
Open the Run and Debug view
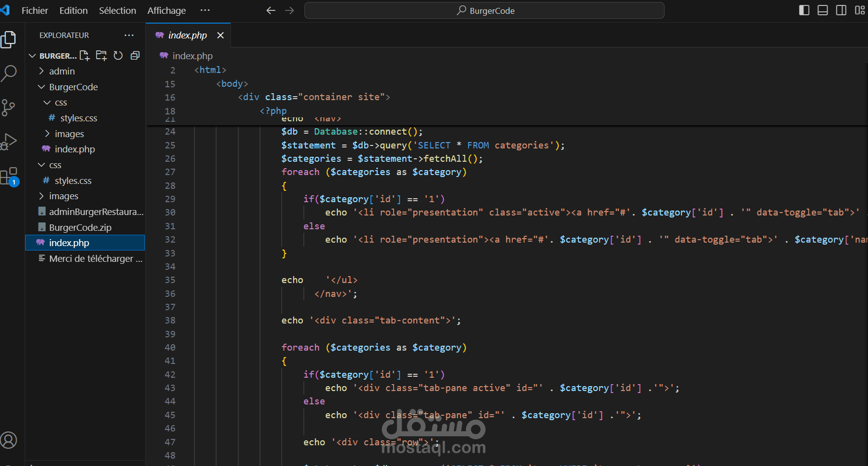pos(8,142)
